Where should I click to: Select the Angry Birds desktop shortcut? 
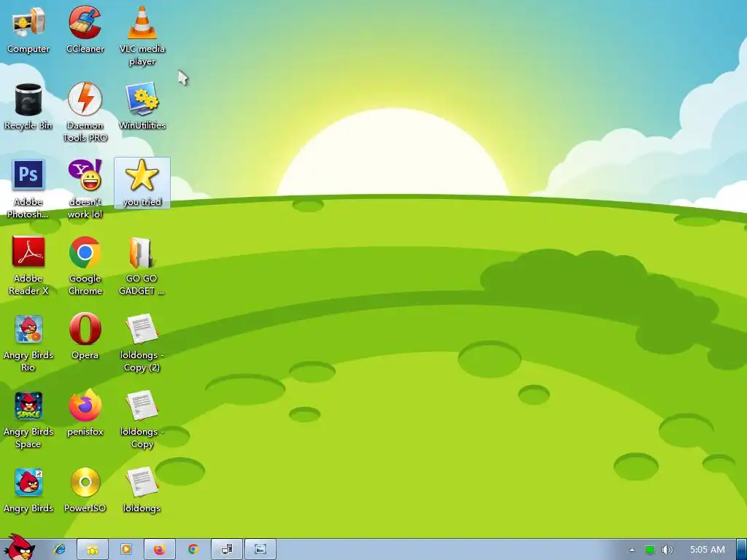(28, 491)
